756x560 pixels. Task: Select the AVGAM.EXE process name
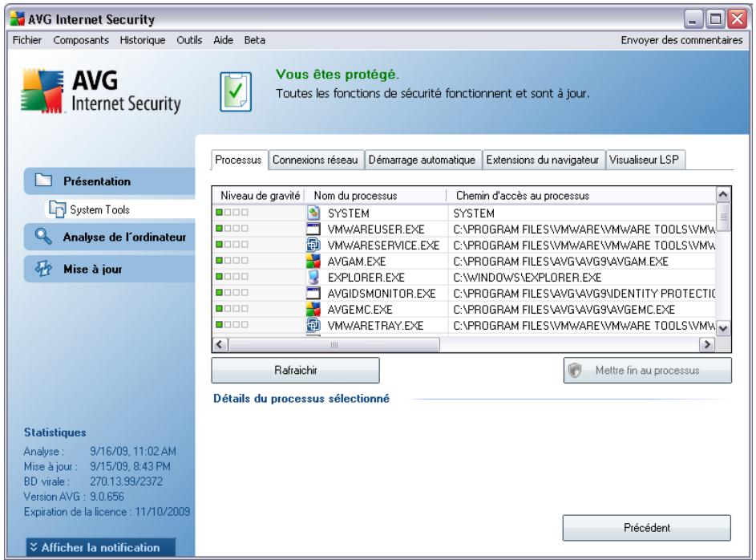(x=357, y=262)
